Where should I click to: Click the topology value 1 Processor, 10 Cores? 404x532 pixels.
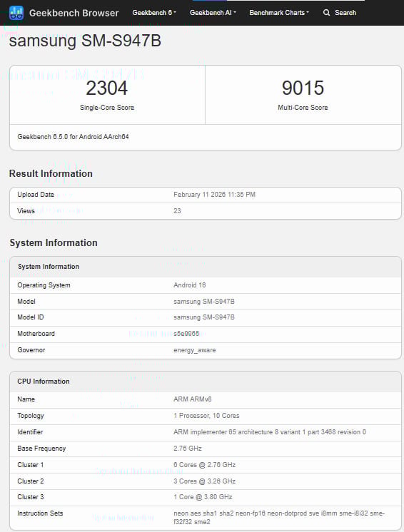point(206,416)
